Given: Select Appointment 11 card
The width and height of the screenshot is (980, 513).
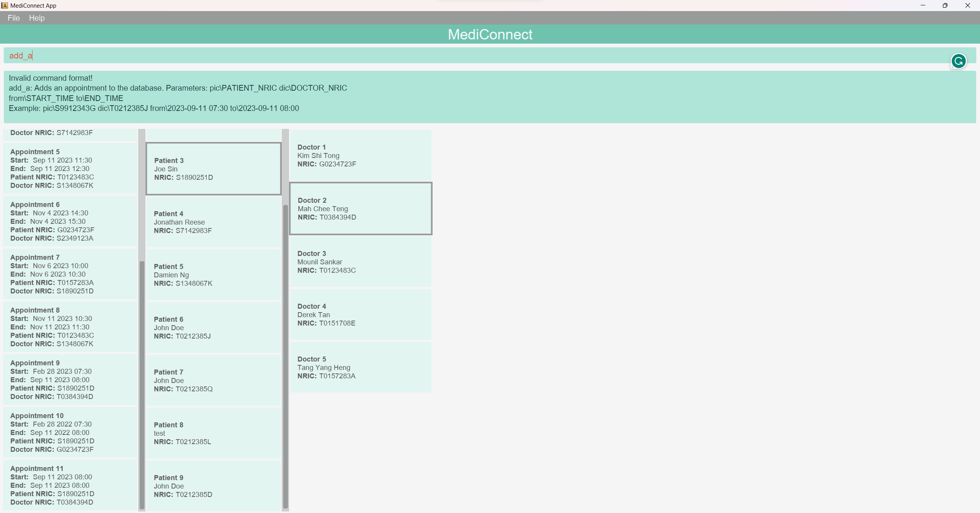Looking at the screenshot, I should click(70, 485).
